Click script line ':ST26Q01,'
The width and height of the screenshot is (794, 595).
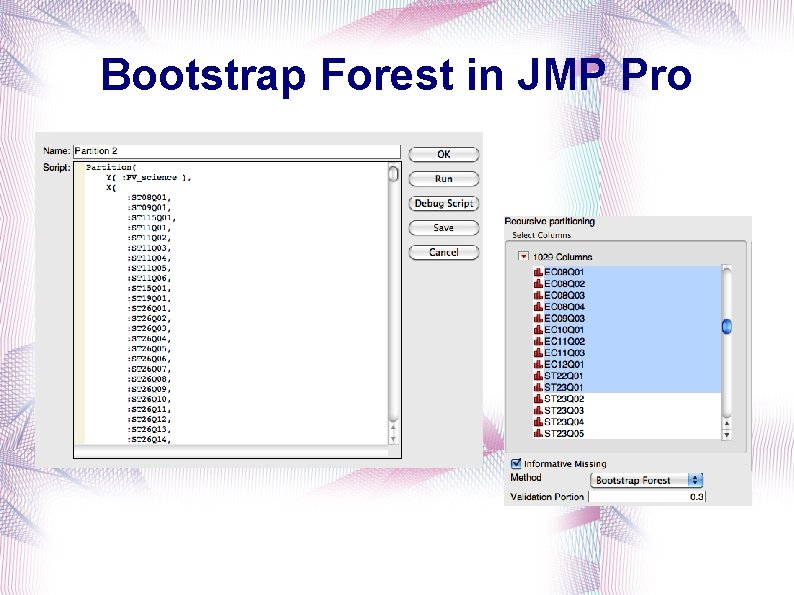(149, 308)
